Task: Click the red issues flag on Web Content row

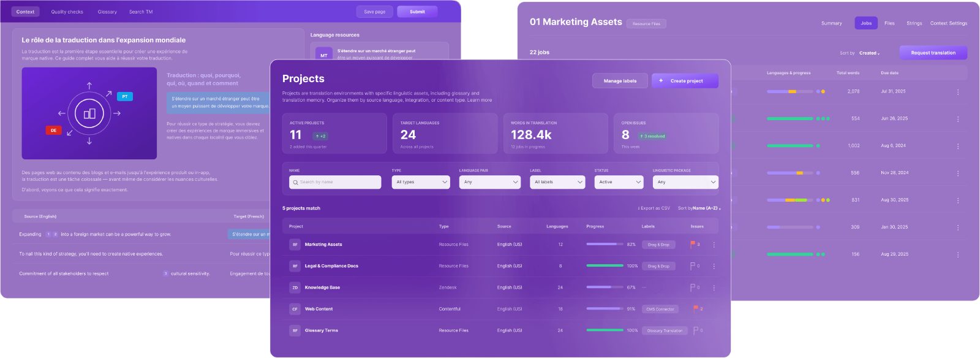Action: 696,308
